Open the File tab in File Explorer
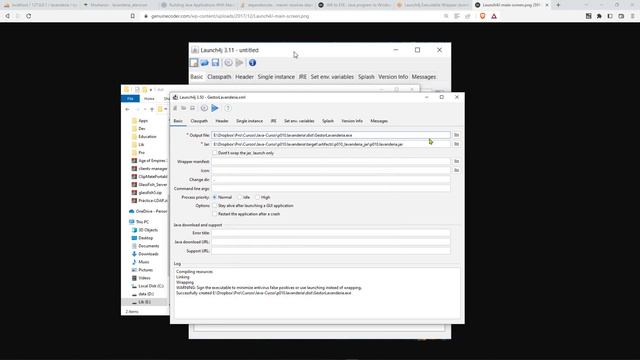This screenshot has height=360, width=640. [x=130, y=98]
